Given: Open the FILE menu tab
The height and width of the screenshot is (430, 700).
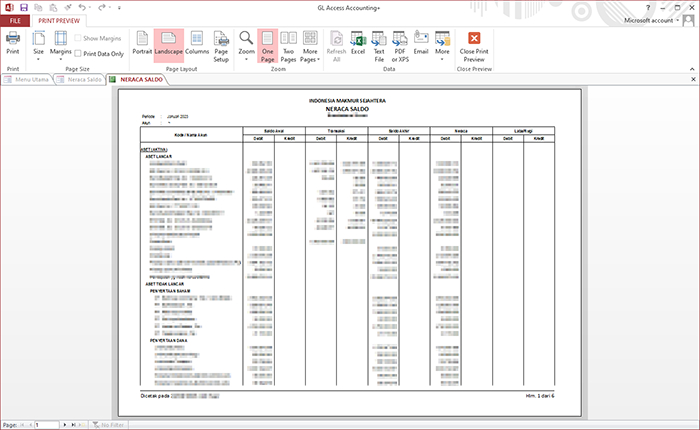Looking at the screenshot, I should coord(15,20).
